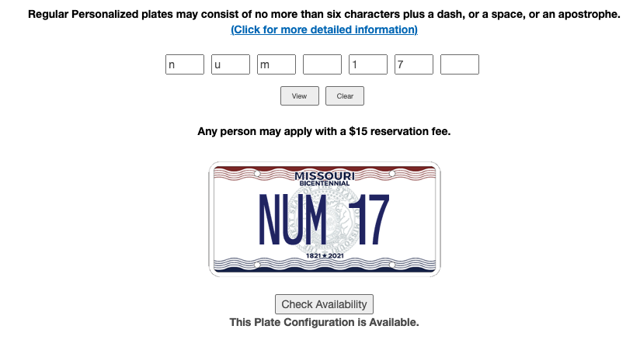The image size is (633, 364).
Task: Click the $15 reservation fee notice text
Action: (x=324, y=131)
